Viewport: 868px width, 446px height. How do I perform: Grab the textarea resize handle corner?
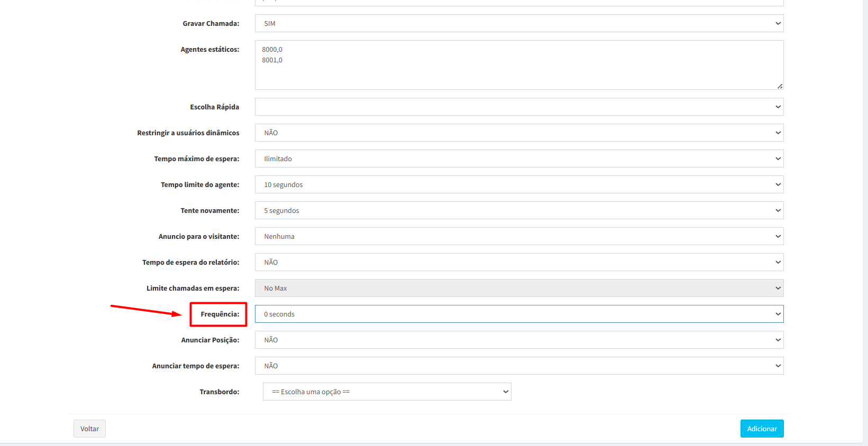tap(780, 86)
